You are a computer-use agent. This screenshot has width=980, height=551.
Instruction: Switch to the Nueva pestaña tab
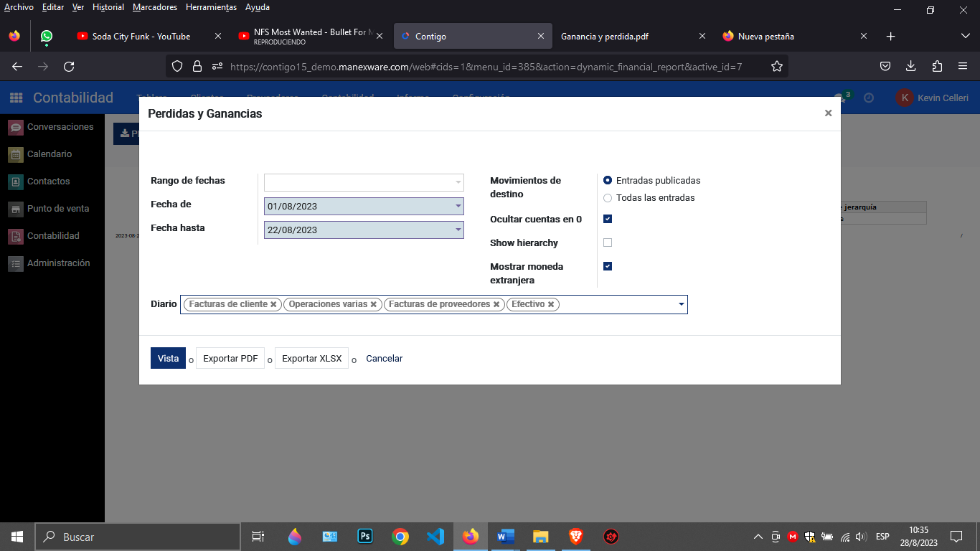(793, 36)
